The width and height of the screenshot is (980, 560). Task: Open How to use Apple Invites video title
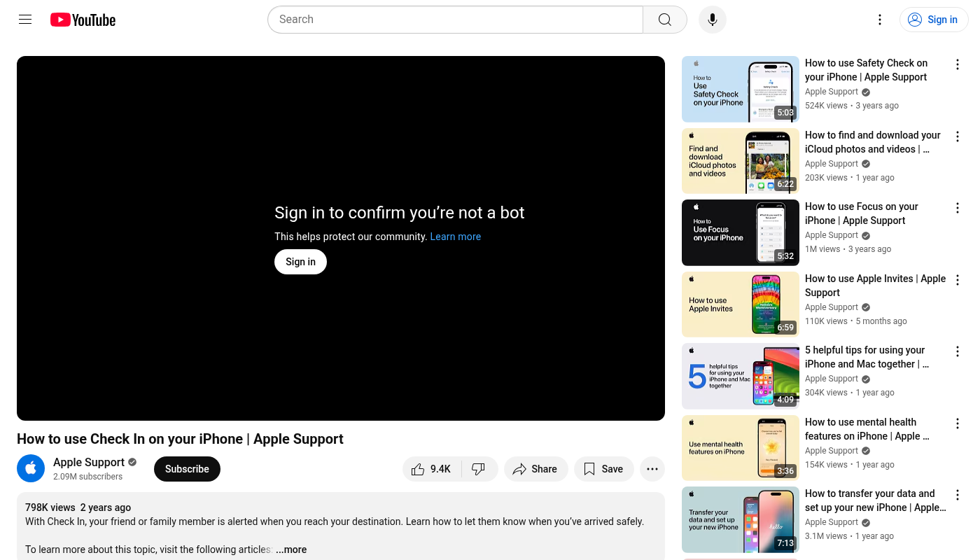(x=874, y=285)
